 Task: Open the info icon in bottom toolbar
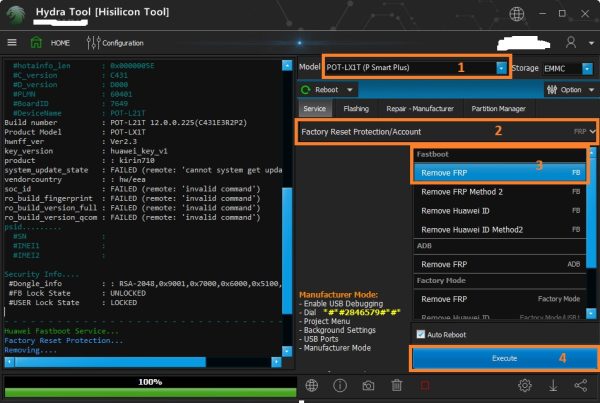(340, 385)
